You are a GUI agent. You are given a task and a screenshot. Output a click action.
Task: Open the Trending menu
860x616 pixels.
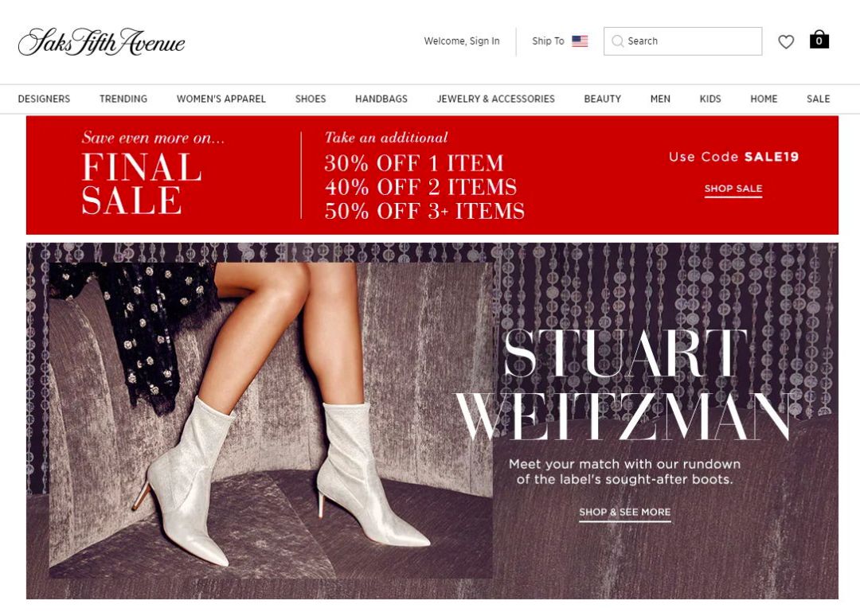123,99
